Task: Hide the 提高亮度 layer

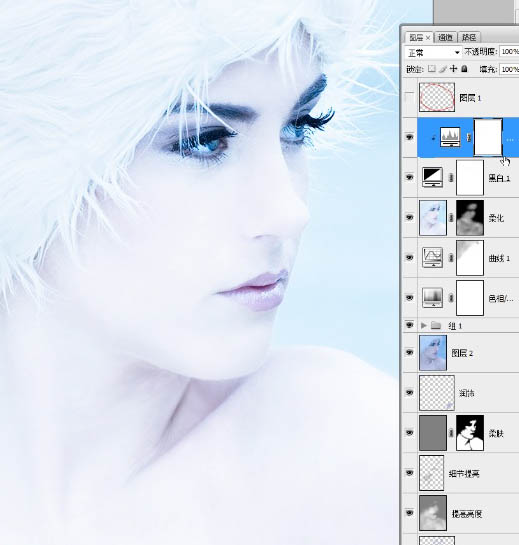Action: (409, 513)
